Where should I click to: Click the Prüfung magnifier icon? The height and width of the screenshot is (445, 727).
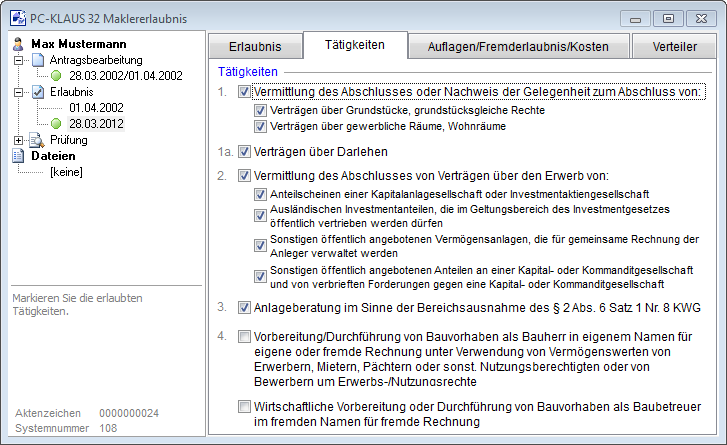(x=37, y=140)
